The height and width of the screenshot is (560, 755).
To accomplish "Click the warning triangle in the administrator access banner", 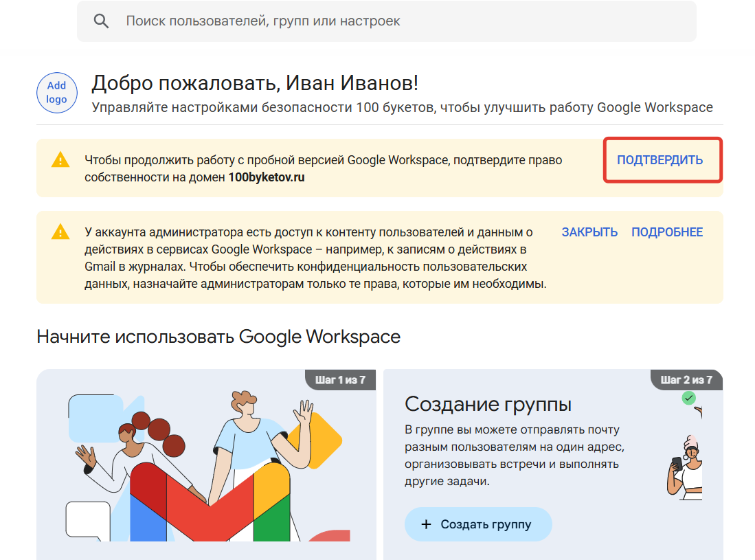I will [x=60, y=232].
